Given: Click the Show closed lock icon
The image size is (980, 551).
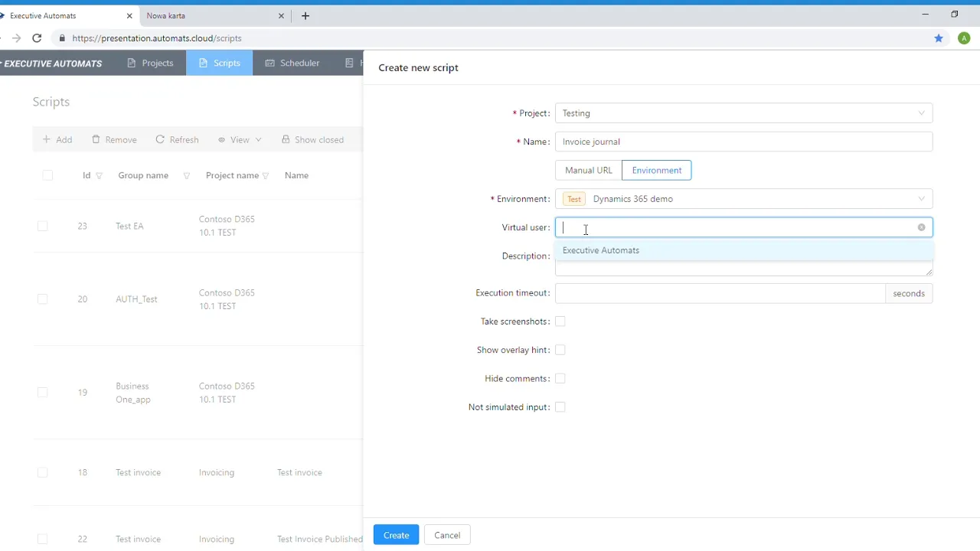Looking at the screenshot, I should [286, 139].
